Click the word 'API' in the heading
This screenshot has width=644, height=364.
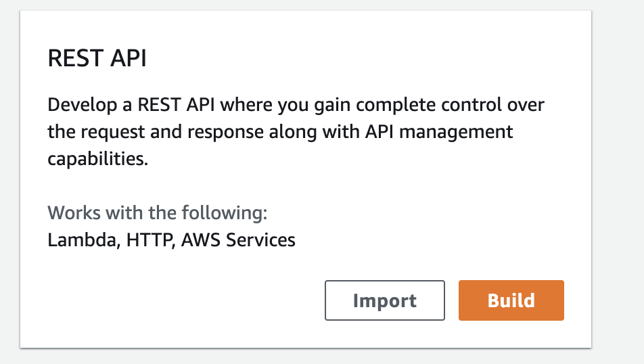[x=128, y=58]
